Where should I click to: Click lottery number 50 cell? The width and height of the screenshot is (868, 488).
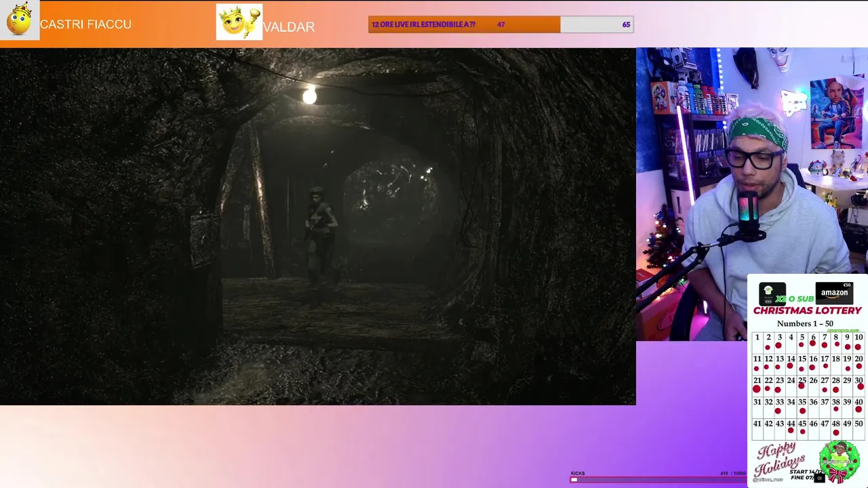[x=859, y=429]
